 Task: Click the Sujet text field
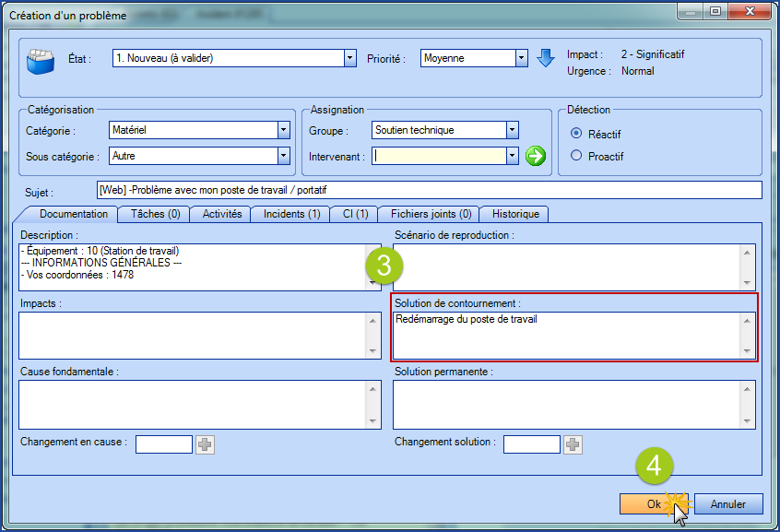428,190
